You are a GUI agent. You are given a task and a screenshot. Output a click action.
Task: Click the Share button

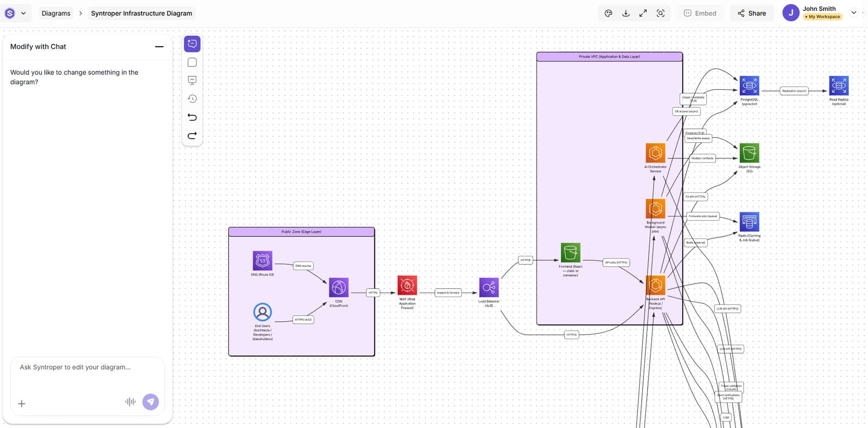tap(751, 13)
